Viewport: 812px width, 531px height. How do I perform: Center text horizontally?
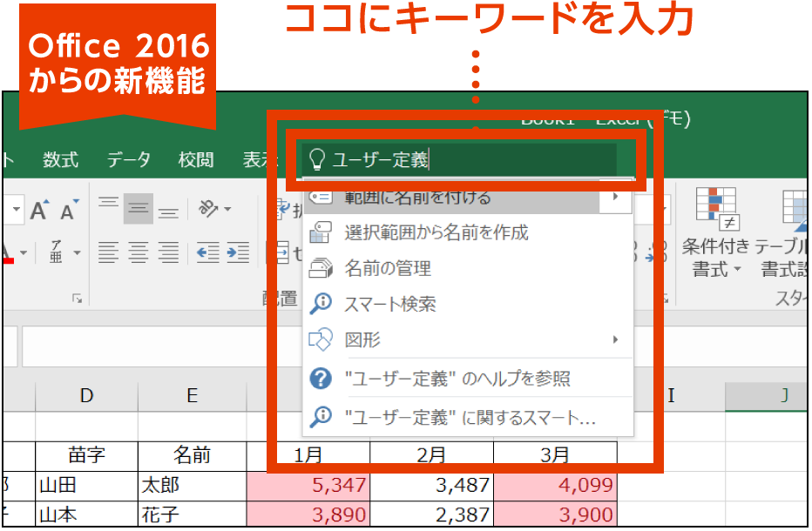point(139,252)
